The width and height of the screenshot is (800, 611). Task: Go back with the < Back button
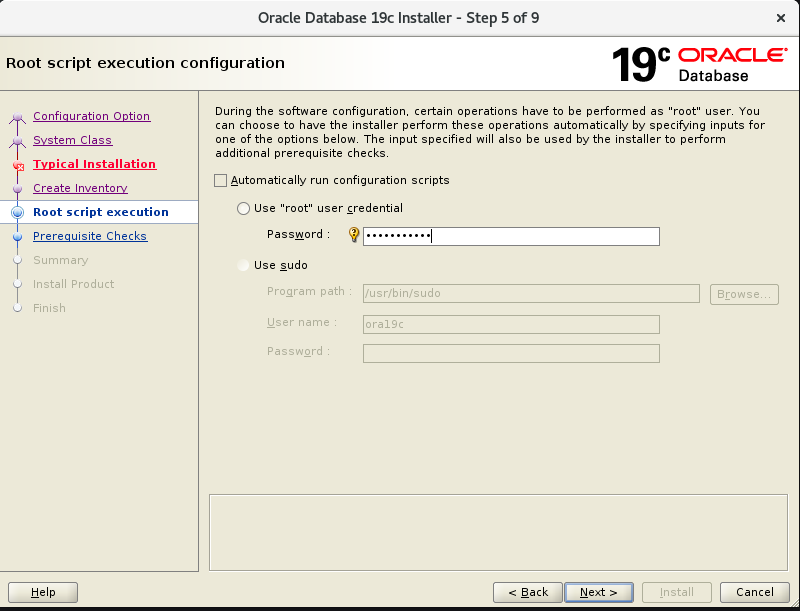[x=528, y=592]
